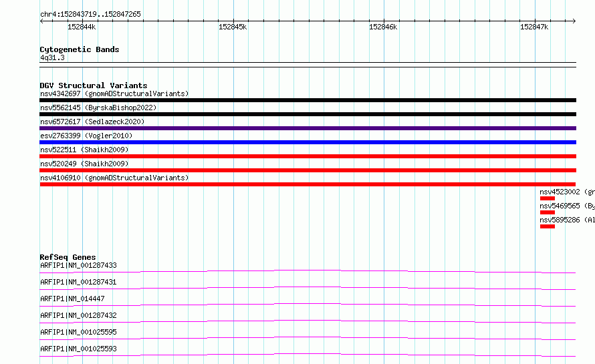Click the 152846k ruler tick label
The image size is (595, 364).
[x=383, y=27]
